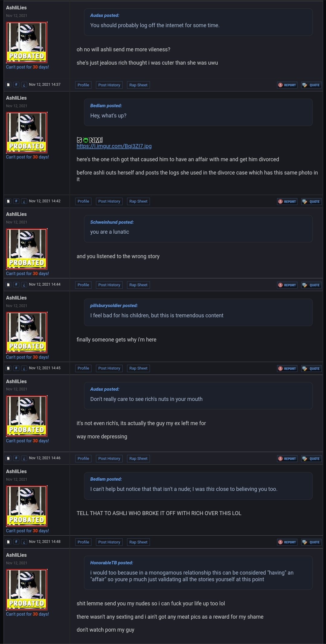Click 'Can't post for 30 days!' under first avatar
This screenshot has width=326, height=644.
(27, 67)
